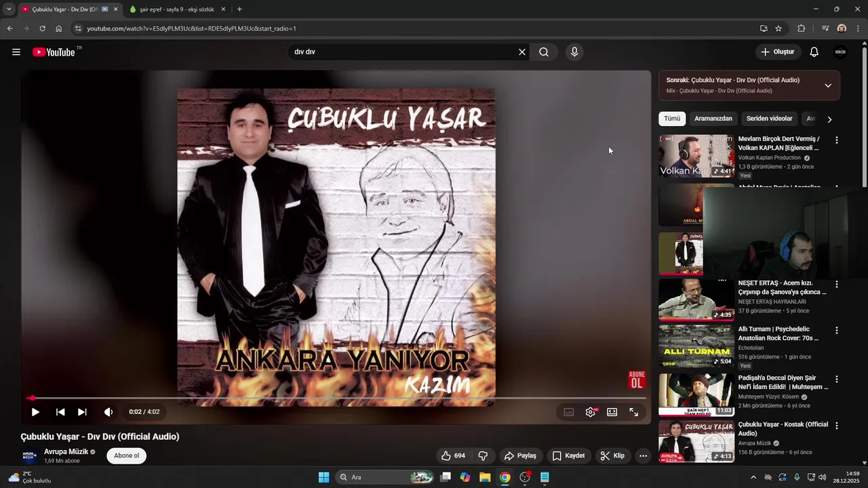868x488 pixels.
Task: Open the tab search dropdown arrow
Action: pos(9,9)
